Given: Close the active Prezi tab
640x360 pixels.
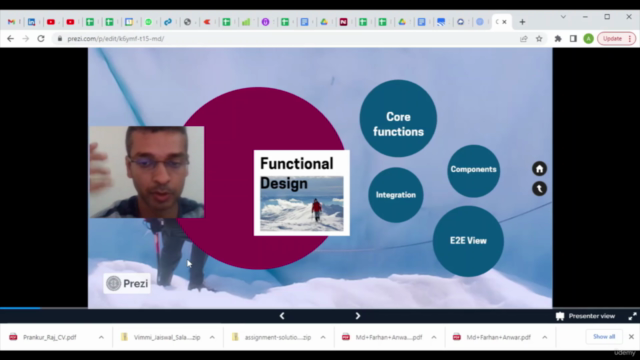Looking at the screenshot, I should click(x=504, y=22).
